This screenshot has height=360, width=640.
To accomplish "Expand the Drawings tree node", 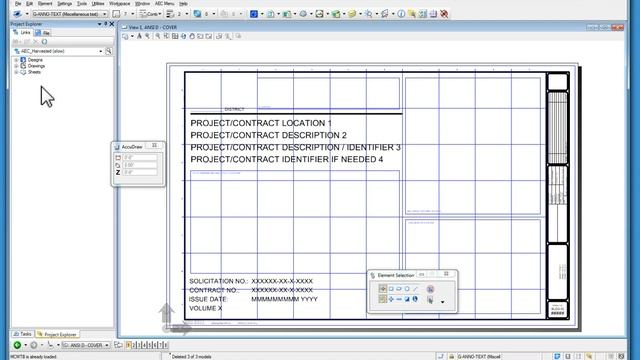I will click(x=16, y=66).
